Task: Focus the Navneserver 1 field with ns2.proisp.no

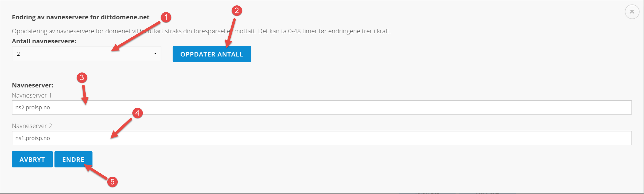Action: coord(322,107)
